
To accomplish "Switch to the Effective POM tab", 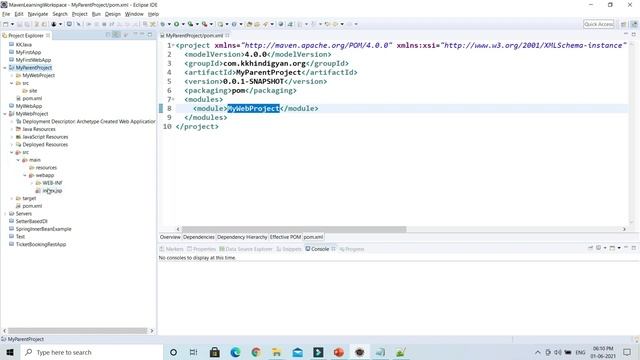I will pos(285,237).
